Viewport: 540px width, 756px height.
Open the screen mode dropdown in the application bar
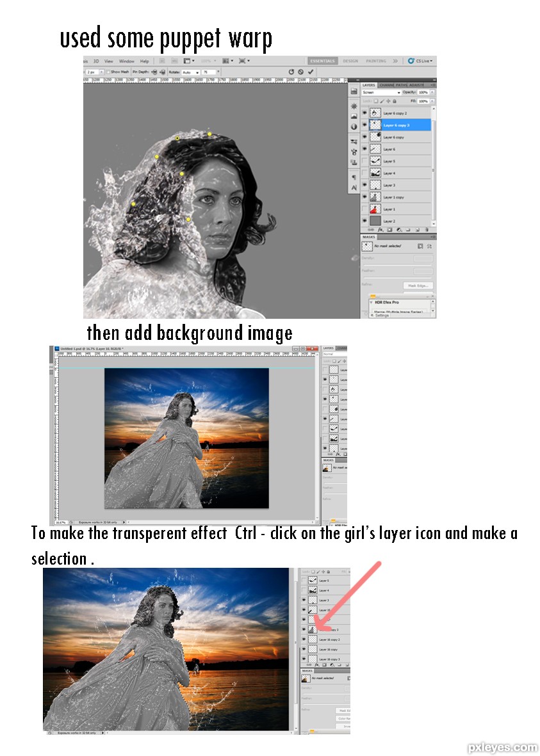pos(244,61)
